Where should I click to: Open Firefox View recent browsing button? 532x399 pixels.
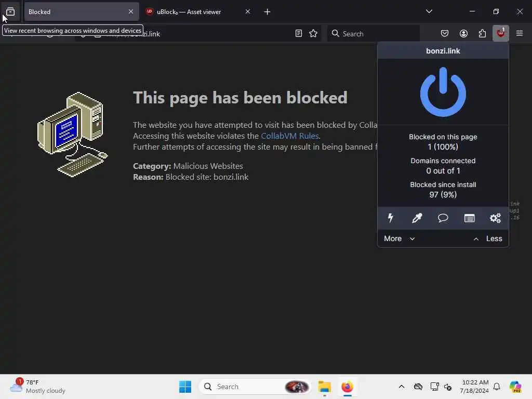pyautogui.click(x=10, y=11)
